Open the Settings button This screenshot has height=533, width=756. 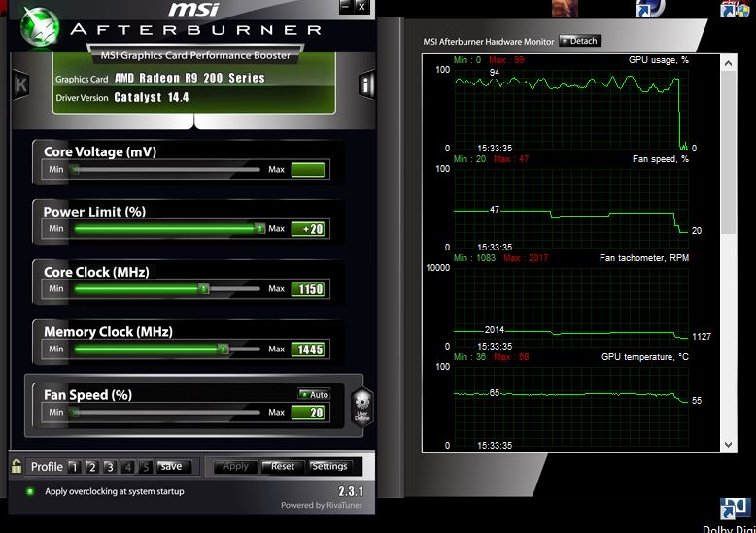coord(329,466)
